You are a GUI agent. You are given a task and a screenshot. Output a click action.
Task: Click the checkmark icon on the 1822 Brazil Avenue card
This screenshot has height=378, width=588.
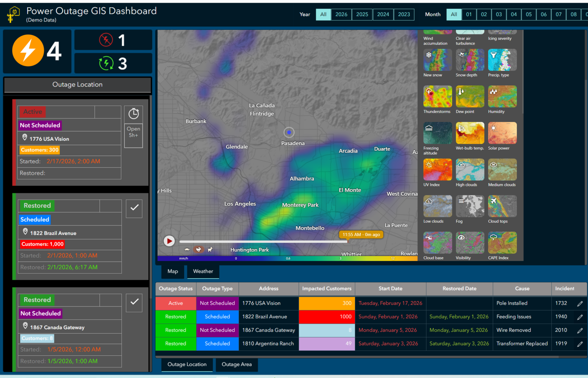pyautogui.click(x=134, y=208)
